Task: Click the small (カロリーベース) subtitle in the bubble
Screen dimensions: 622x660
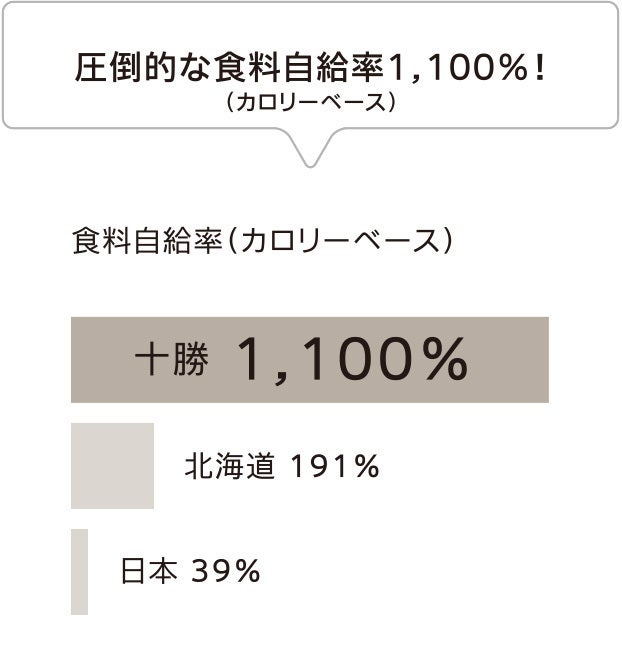Action: (311, 101)
